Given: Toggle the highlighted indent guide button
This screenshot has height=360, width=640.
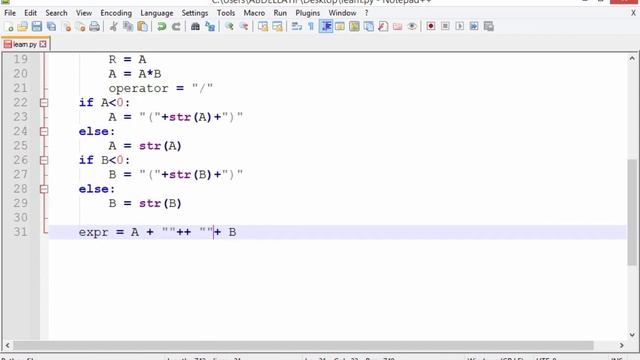Looking at the screenshot, I should click(x=326, y=27).
